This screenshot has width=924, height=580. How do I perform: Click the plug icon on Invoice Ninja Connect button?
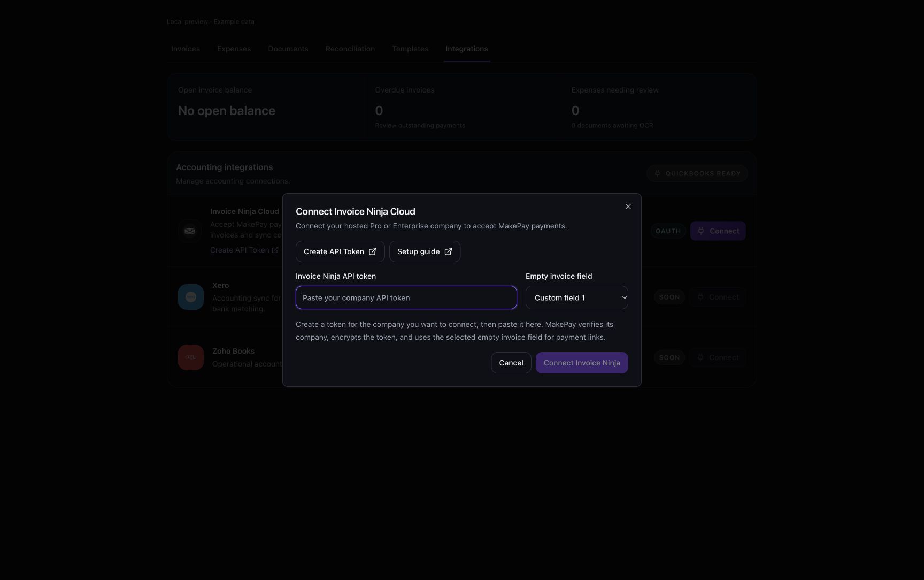(x=701, y=231)
